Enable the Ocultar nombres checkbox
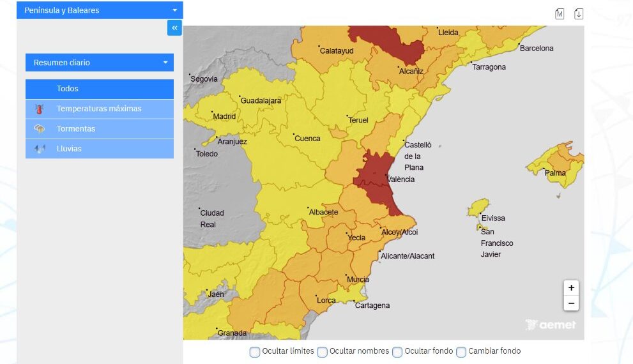The image size is (633, 364). click(322, 352)
